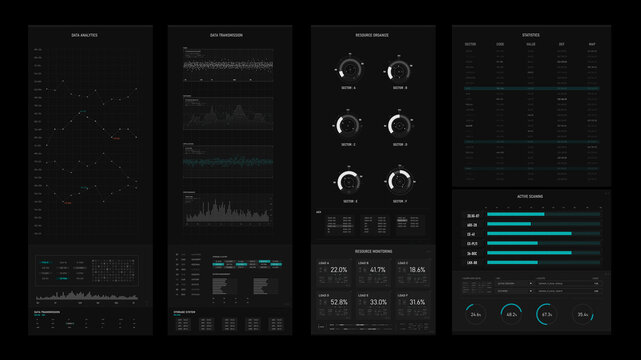Click the 48.2% circular gauge
The width and height of the screenshot is (641, 360).
pyautogui.click(x=511, y=314)
